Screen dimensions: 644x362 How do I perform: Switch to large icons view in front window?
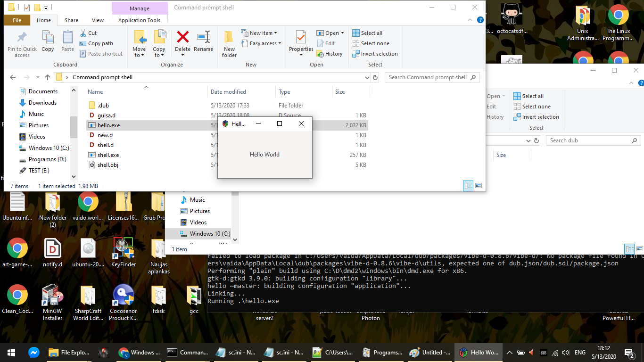[479, 186]
